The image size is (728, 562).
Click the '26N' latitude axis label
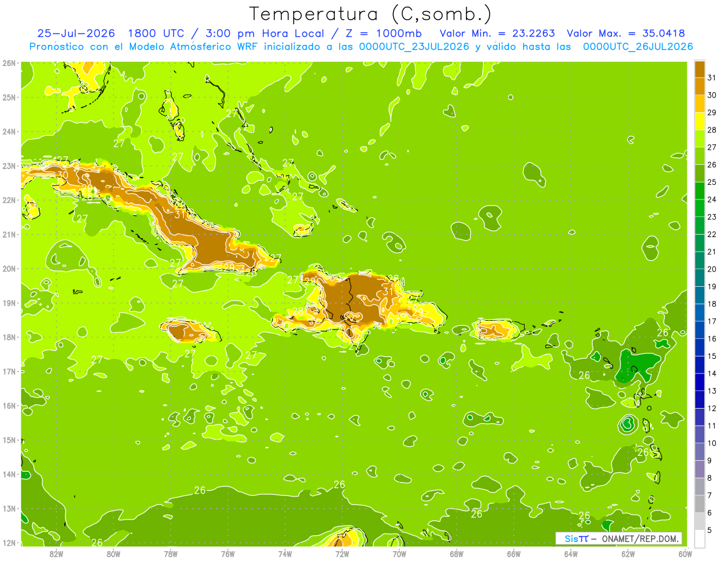[9, 63]
